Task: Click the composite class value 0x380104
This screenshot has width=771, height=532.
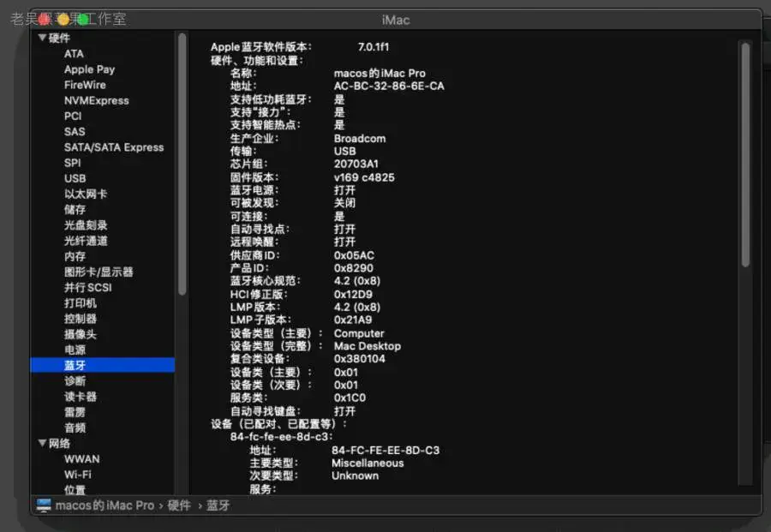Action: click(360, 359)
